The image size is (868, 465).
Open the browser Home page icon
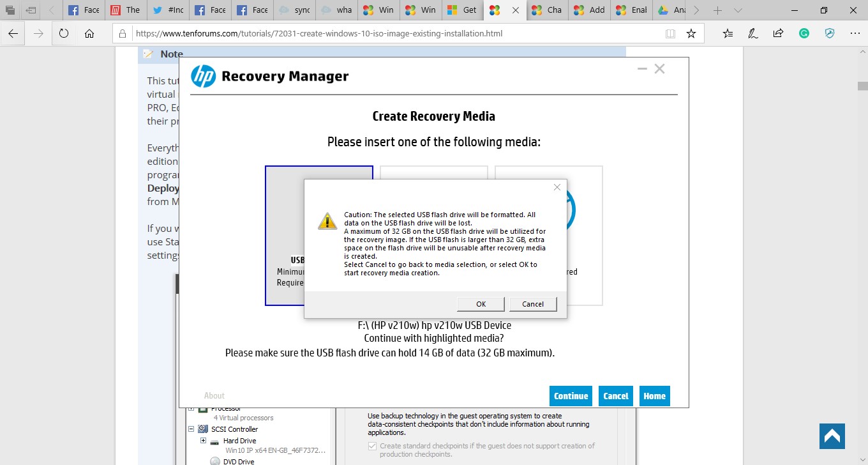pyautogui.click(x=89, y=33)
